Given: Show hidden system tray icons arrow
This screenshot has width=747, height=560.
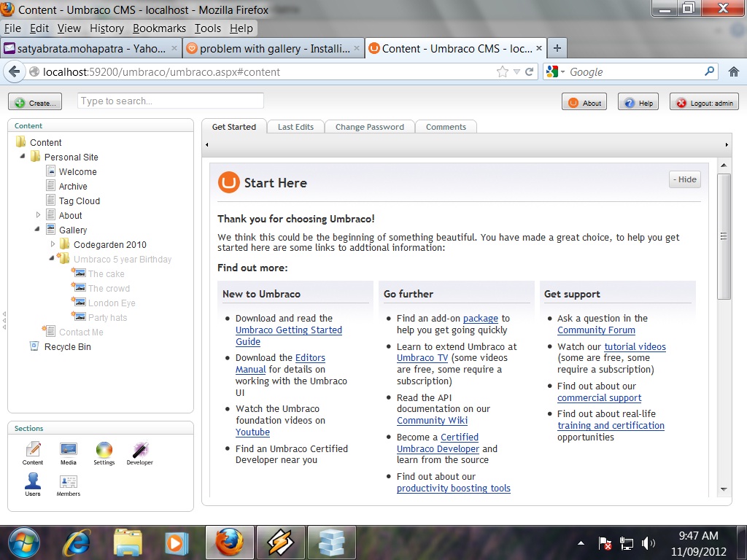Looking at the screenshot, I should 581,542.
